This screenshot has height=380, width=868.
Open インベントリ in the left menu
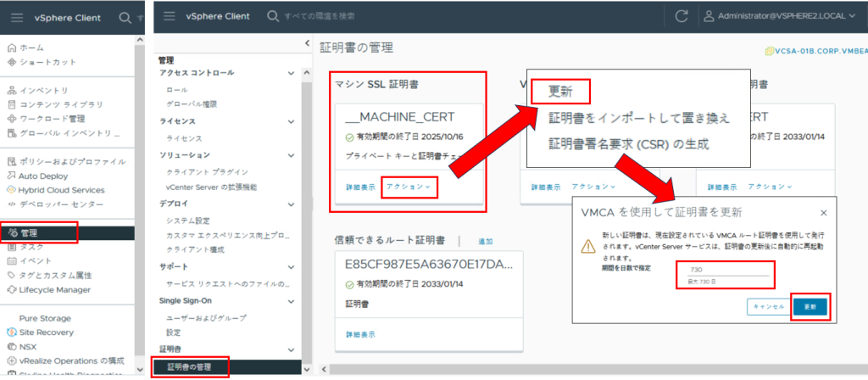(x=38, y=90)
